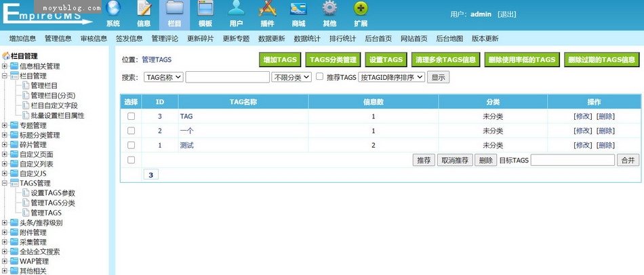Open the 审核信息 menu item
The image size is (644, 275).
click(x=94, y=39)
